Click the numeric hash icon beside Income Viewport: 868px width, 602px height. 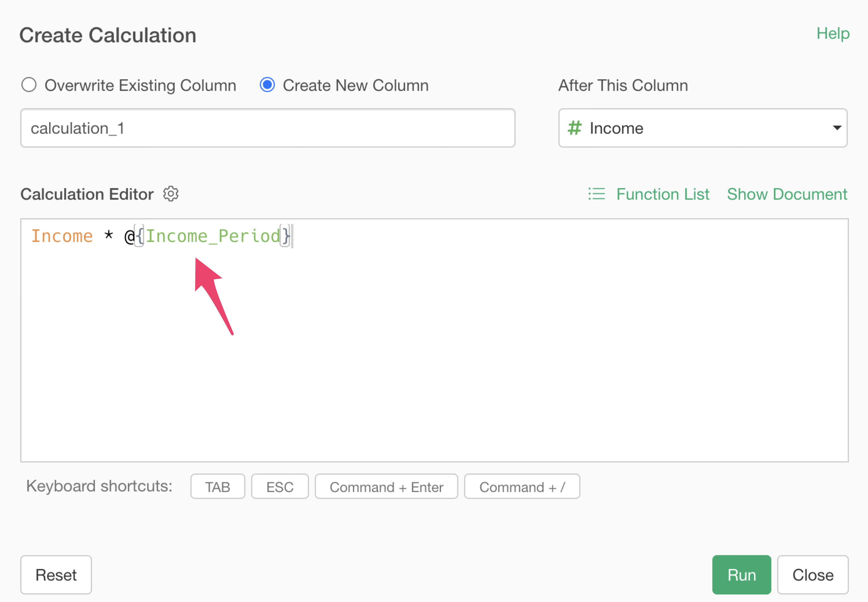coord(575,128)
